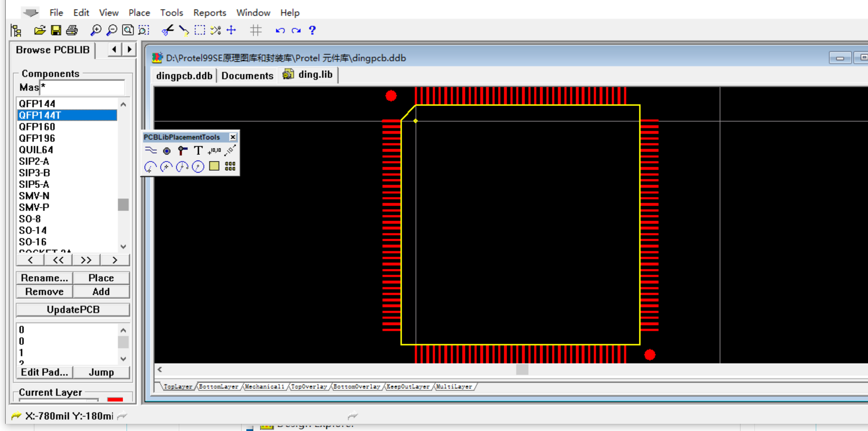
Task: Select the Place Arc by Edge tool
Action: (166, 167)
